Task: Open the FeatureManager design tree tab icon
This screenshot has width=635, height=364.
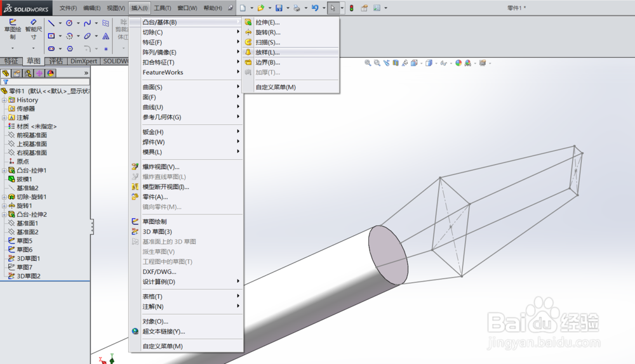Action: (5, 73)
